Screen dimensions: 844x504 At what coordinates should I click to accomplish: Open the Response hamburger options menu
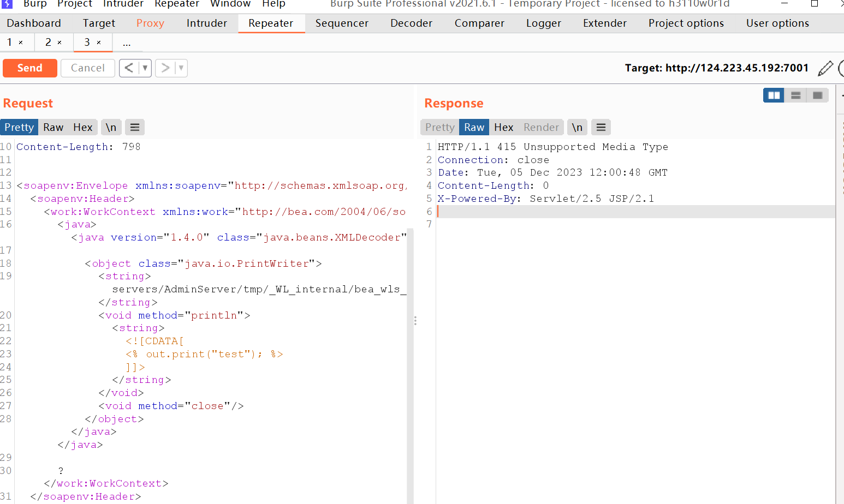(x=601, y=127)
